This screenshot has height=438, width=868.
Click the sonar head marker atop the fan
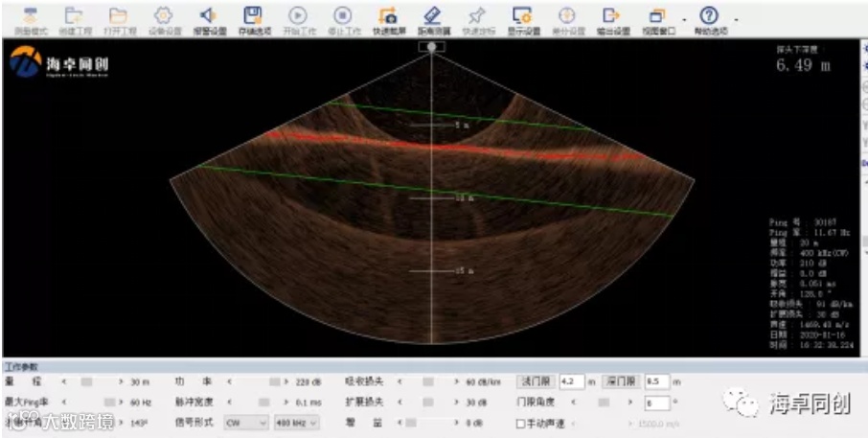[432, 47]
